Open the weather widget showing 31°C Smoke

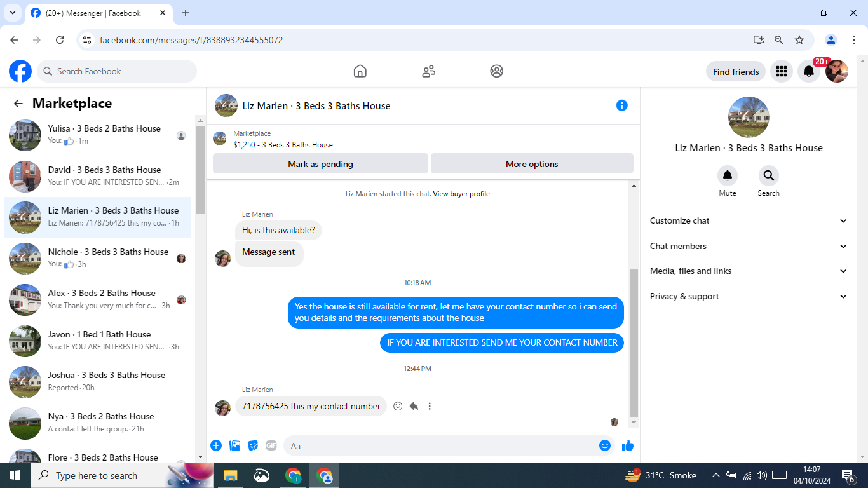click(x=661, y=475)
